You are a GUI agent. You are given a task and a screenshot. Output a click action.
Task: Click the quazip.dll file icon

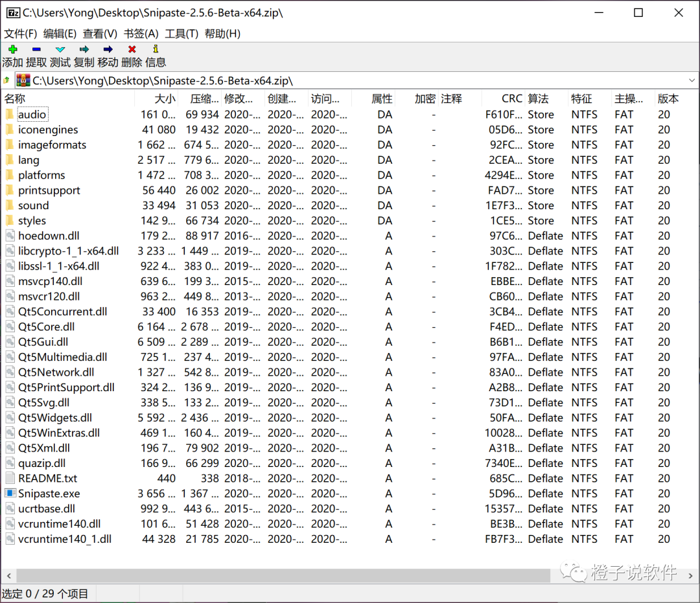(x=10, y=463)
